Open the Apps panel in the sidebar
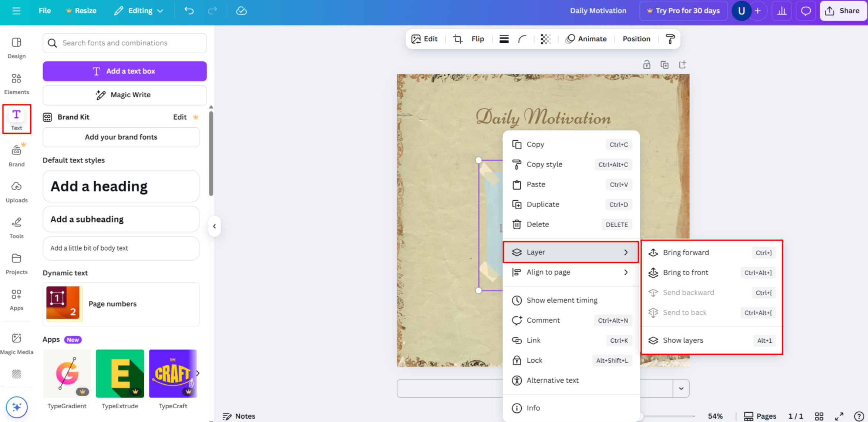868x422 pixels. [x=16, y=299]
